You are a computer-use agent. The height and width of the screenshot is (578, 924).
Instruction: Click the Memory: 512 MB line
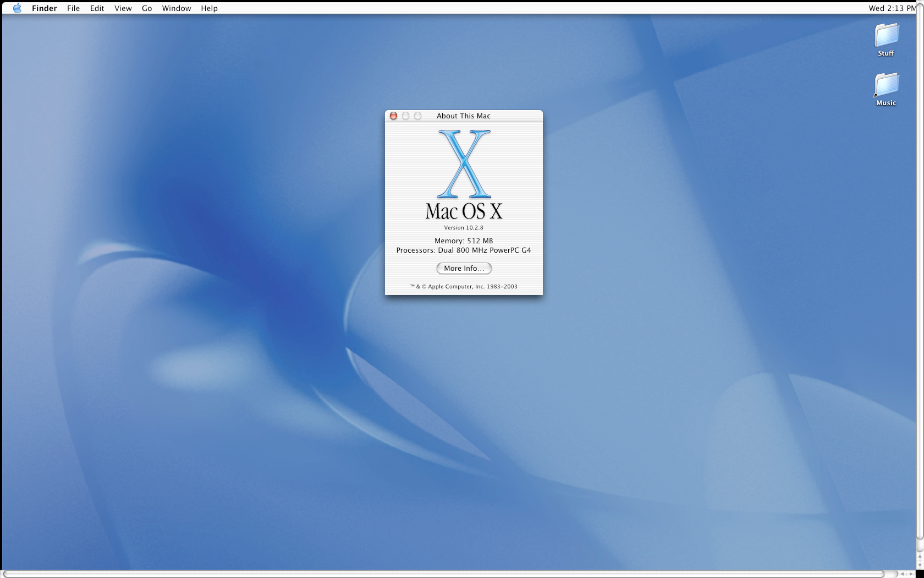pos(464,241)
